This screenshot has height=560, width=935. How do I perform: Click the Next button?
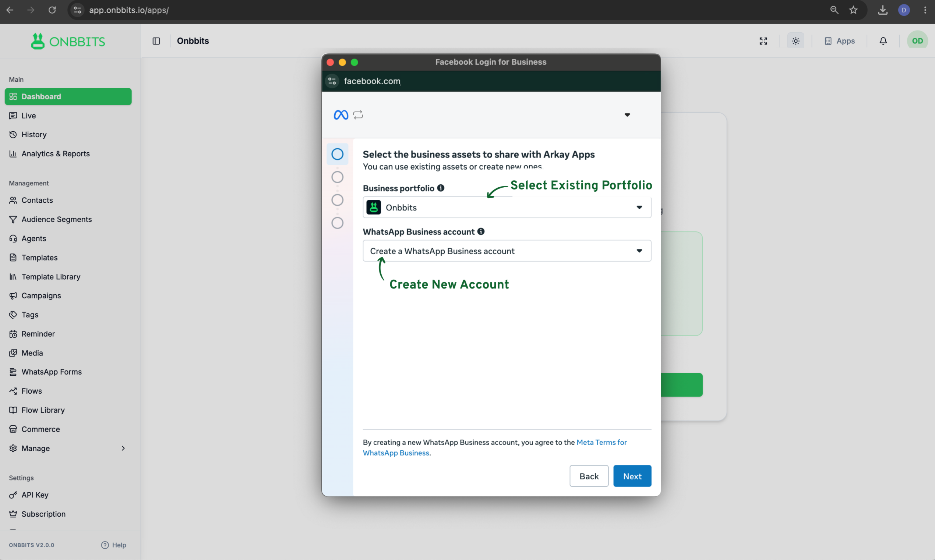coord(632,476)
